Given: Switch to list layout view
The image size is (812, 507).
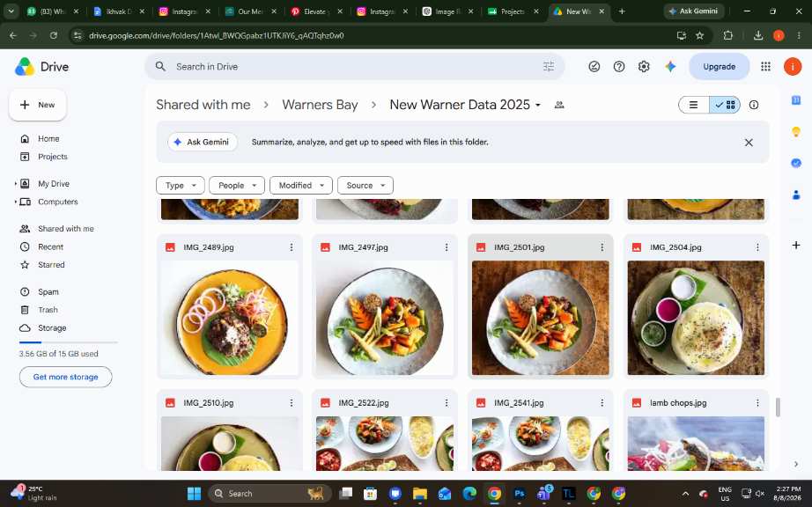Looking at the screenshot, I should [x=693, y=105].
